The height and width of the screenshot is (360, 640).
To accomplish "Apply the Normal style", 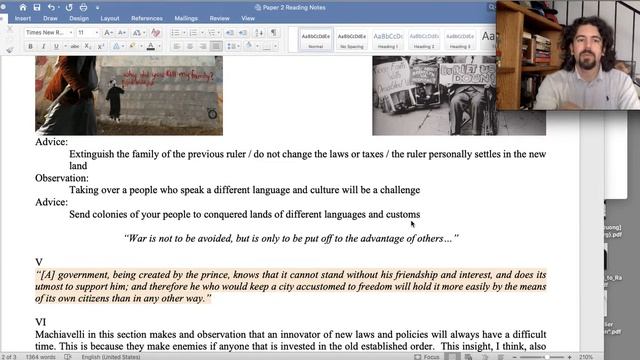I will 316,40.
